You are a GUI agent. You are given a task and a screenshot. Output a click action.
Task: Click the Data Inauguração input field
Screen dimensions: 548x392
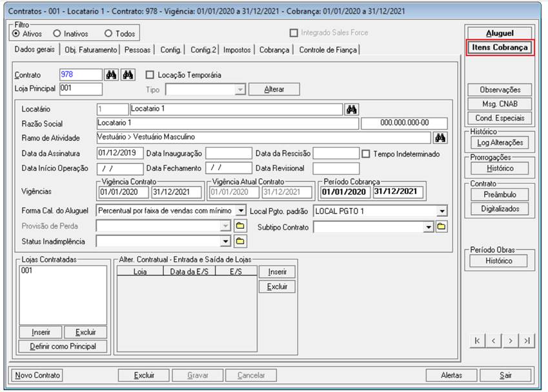pos(229,153)
